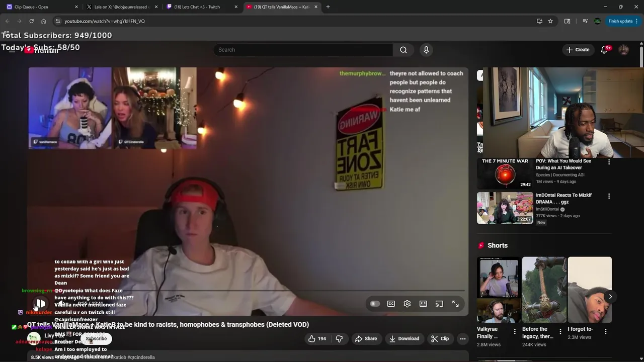The image size is (644, 362).
Task: Dislike this video
Action: point(339,338)
